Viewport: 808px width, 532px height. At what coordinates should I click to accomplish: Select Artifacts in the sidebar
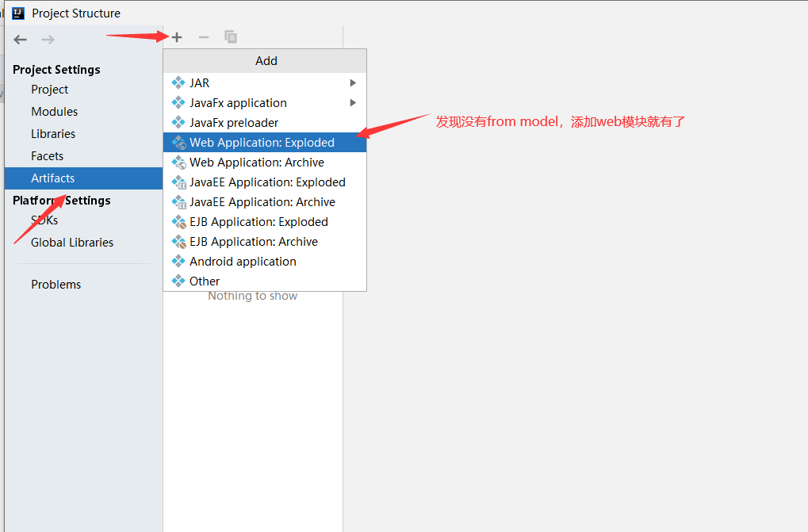(x=83, y=178)
